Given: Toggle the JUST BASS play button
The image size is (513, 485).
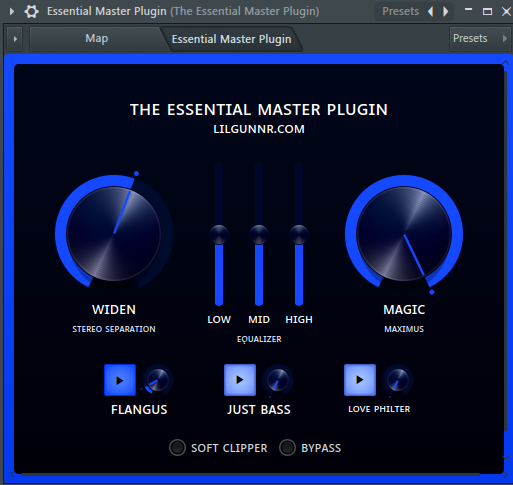Looking at the screenshot, I should (240, 380).
